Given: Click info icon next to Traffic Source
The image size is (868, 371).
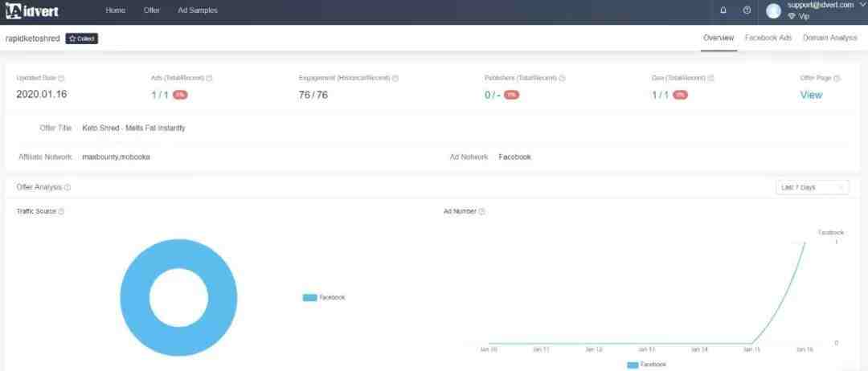Looking at the screenshot, I should click(x=61, y=211).
